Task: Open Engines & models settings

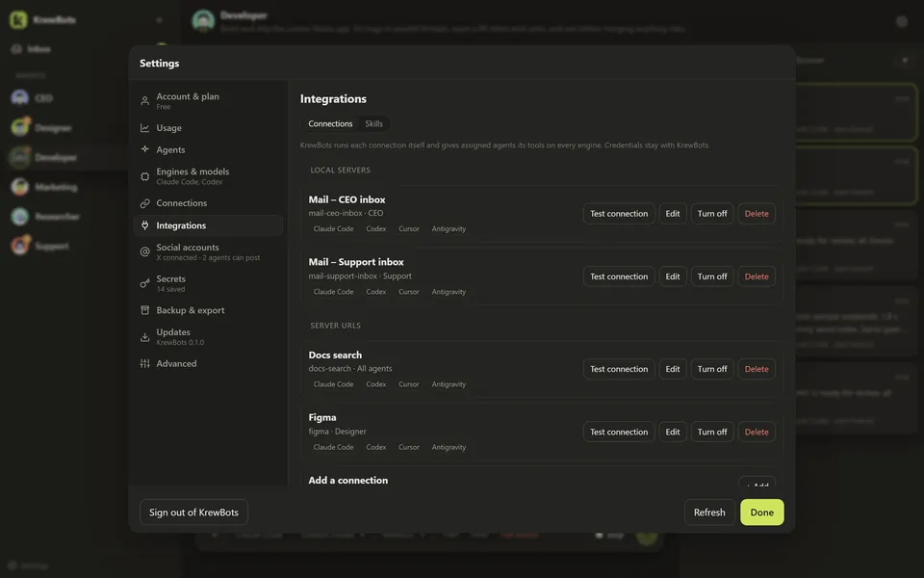Action: pyautogui.click(x=208, y=176)
